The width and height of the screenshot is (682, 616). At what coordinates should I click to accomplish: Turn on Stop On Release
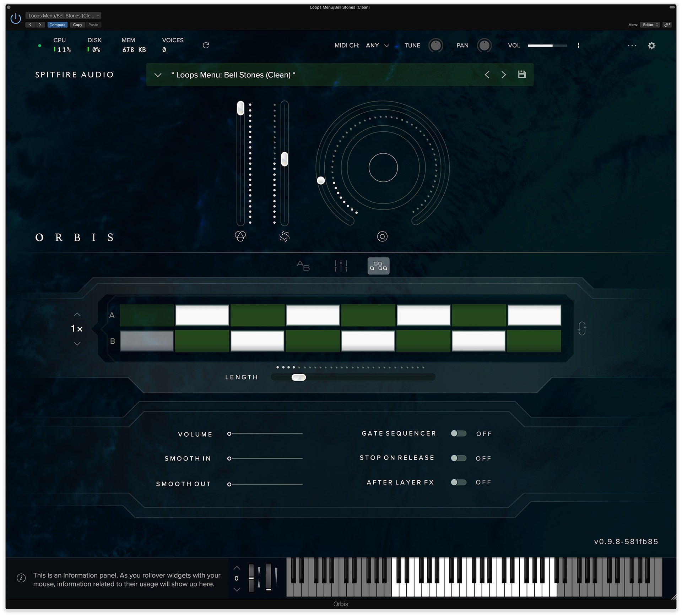[458, 458]
